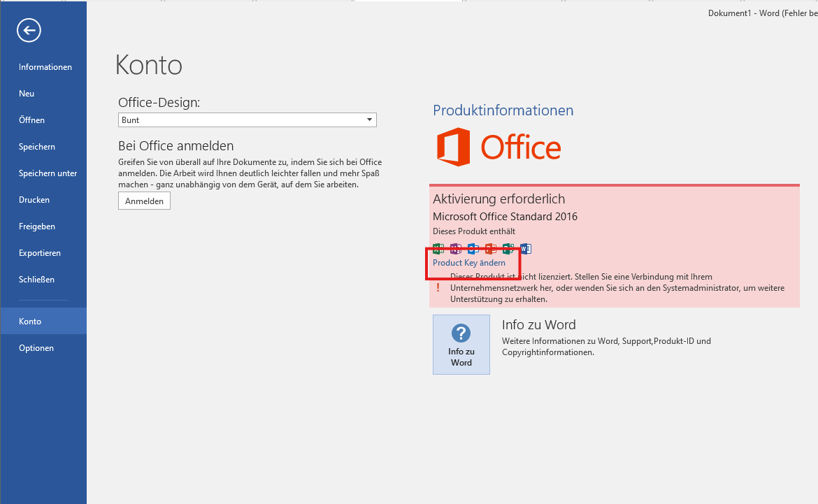Click the Outlook icon in product list
The image size is (818, 504).
[473, 248]
